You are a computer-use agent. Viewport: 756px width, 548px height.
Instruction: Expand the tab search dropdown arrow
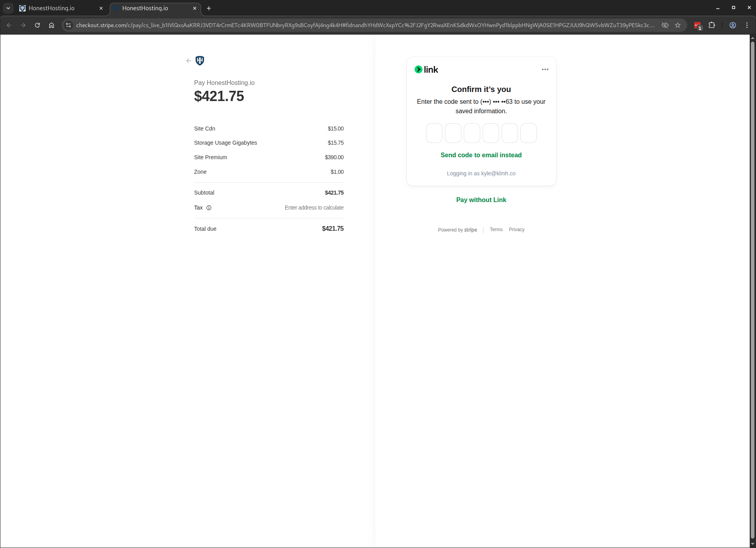tap(8, 8)
